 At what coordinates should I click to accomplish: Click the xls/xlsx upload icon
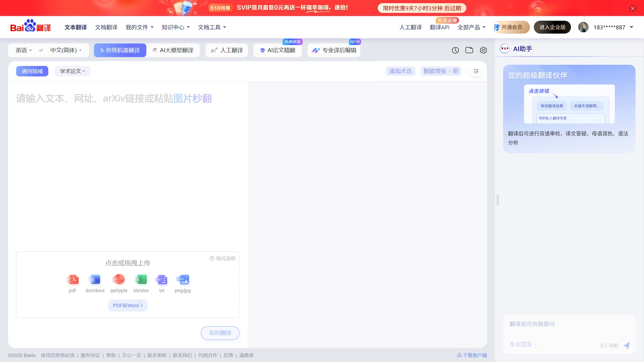coord(141,279)
